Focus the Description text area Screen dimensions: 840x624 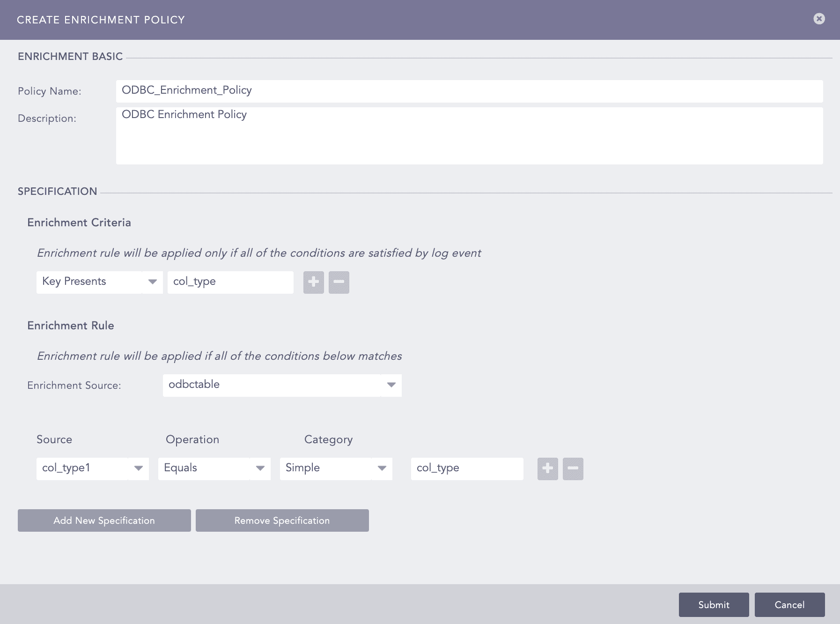[x=469, y=136]
